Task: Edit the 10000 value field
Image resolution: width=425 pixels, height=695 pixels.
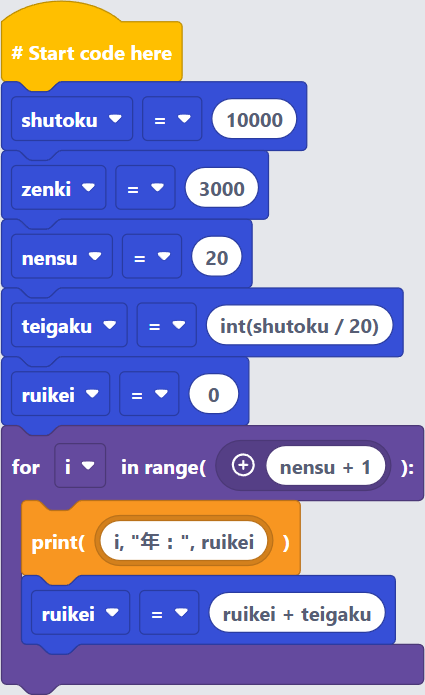Action: [x=254, y=119]
